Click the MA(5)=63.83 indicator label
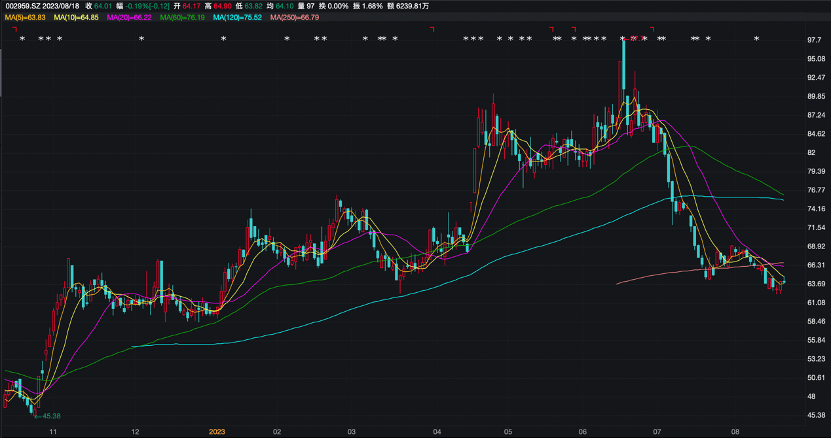 point(27,17)
